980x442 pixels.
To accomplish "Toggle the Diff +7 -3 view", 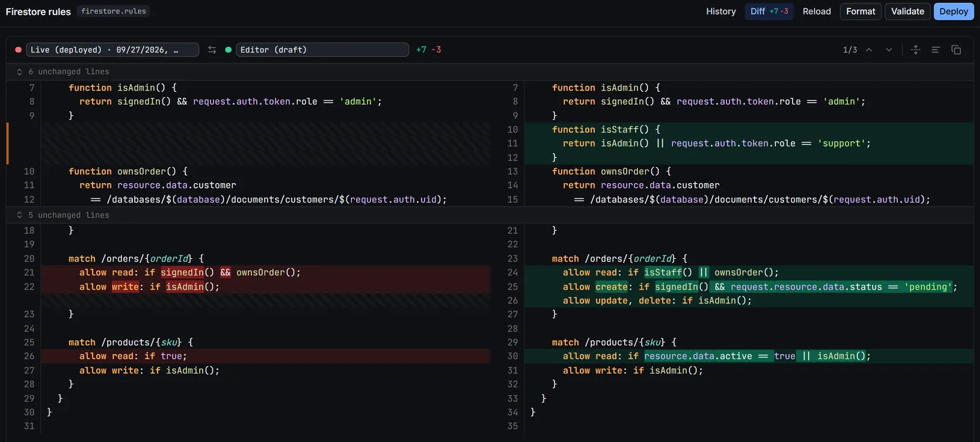I will pos(769,11).
